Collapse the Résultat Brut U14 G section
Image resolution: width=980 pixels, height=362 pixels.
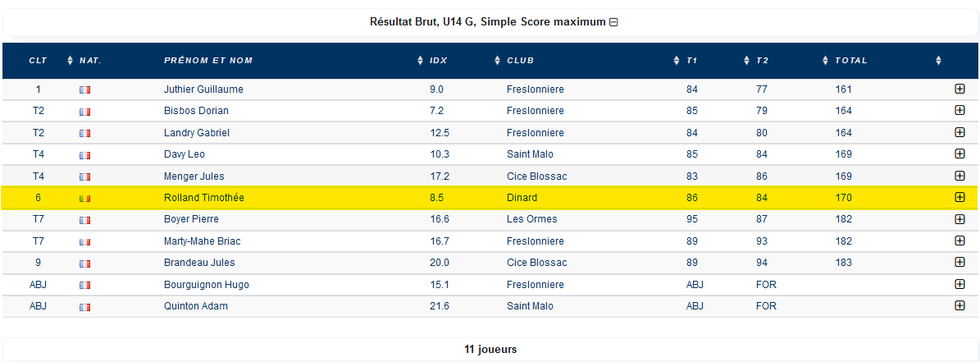pyautogui.click(x=613, y=22)
